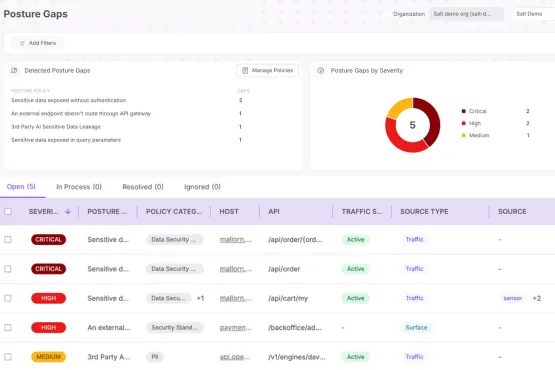Click the Critical legend color dot
The image size is (555, 370).
(x=464, y=111)
